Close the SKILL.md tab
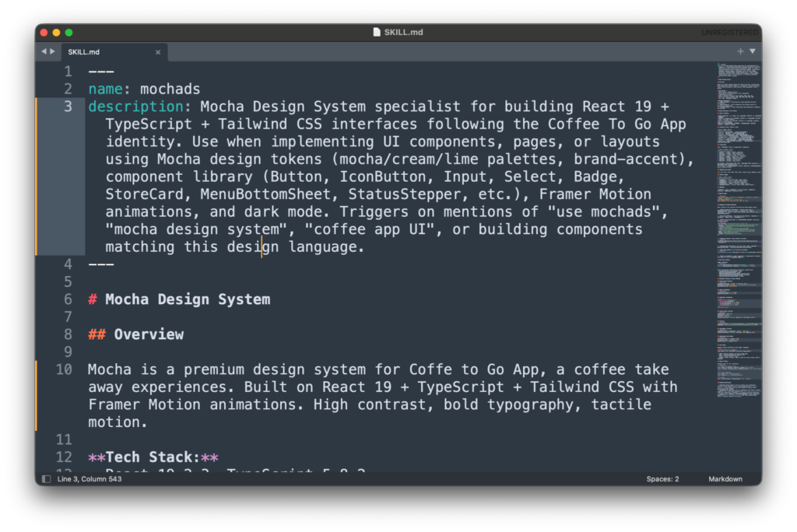The width and height of the screenshot is (797, 532). 158,52
